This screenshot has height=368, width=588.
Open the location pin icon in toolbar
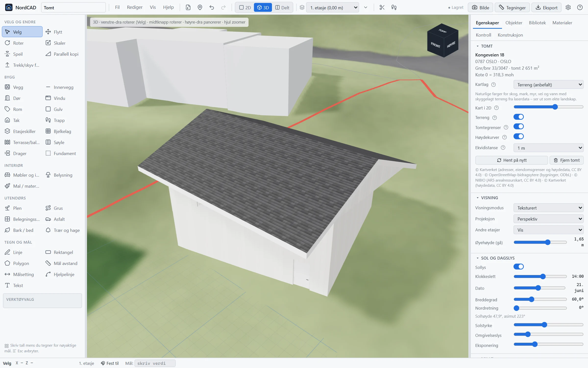(200, 7)
